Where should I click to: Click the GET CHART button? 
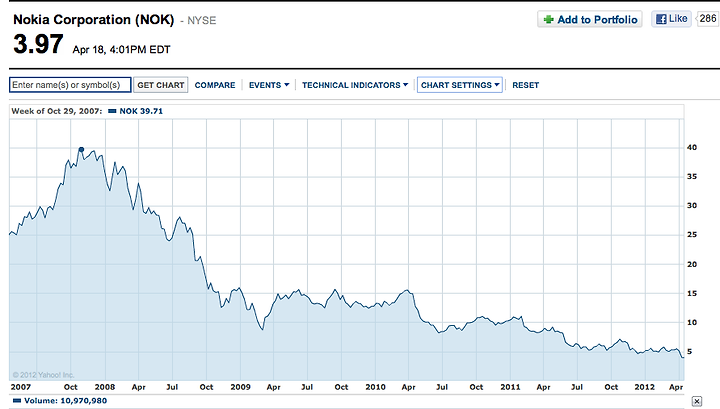(161, 85)
